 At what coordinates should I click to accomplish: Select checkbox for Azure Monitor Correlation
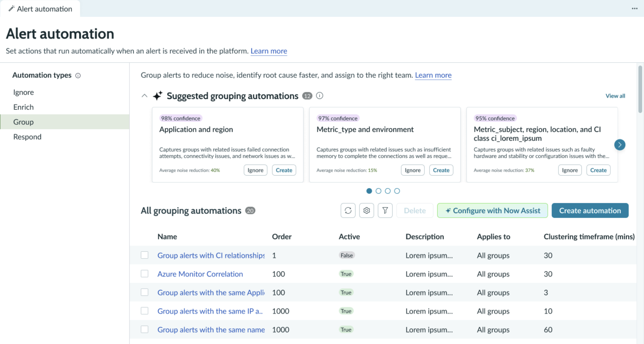click(x=144, y=273)
